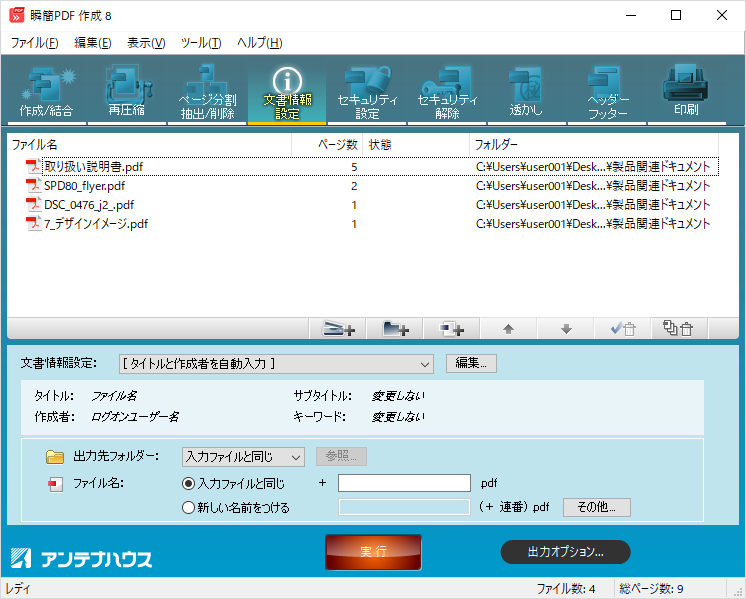
Task: Select SPD80_flyer.pdf in file list
Action: click(x=85, y=186)
